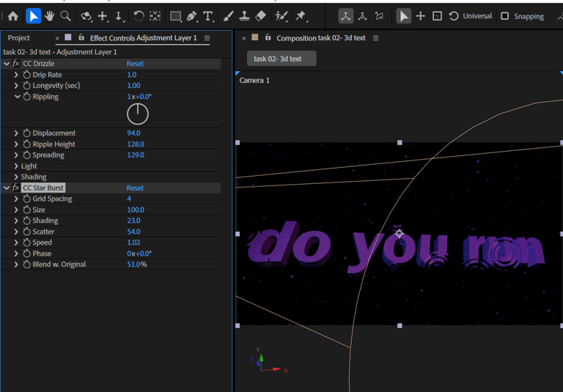The height and width of the screenshot is (392, 563).
Task: Expand the Light property group
Action: point(16,166)
